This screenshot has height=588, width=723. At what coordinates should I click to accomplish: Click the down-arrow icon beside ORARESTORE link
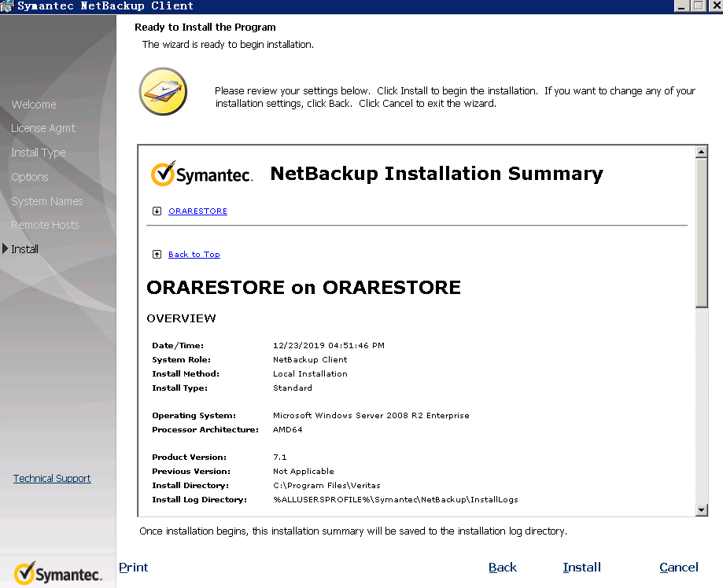point(157,211)
